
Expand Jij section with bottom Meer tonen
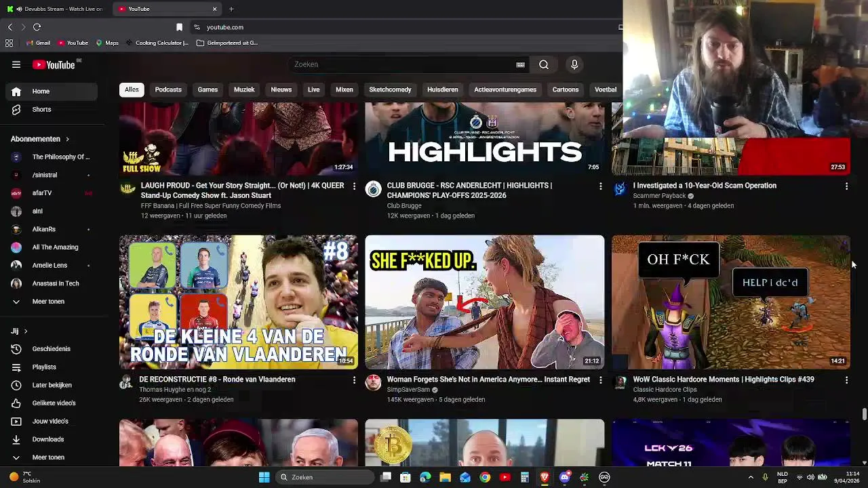coord(52,457)
